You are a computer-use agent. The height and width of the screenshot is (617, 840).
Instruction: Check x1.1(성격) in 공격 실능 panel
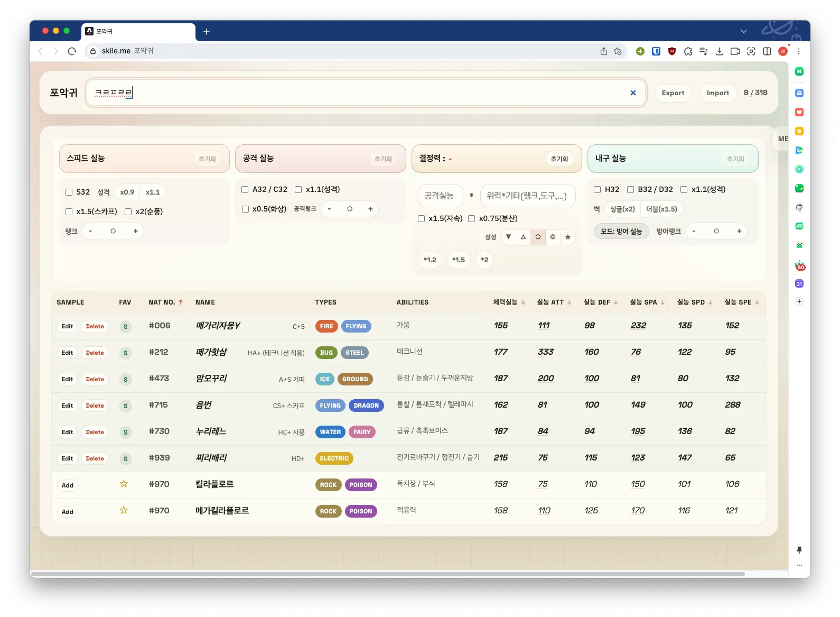pos(298,189)
